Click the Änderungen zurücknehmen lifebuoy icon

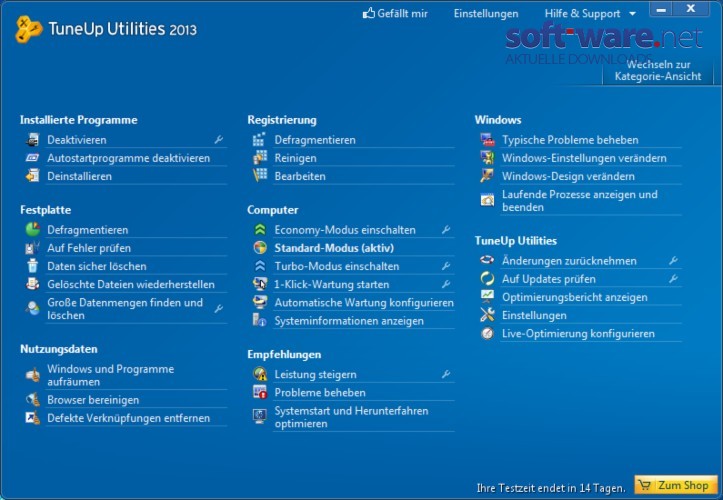point(487,260)
